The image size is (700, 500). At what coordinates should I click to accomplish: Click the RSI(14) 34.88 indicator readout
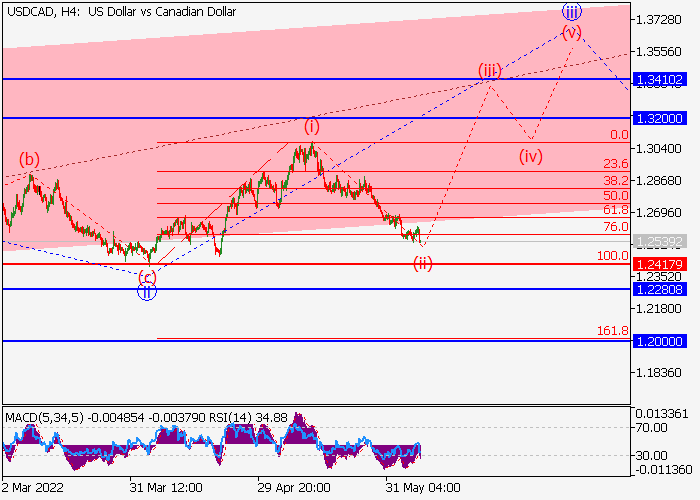[247, 418]
